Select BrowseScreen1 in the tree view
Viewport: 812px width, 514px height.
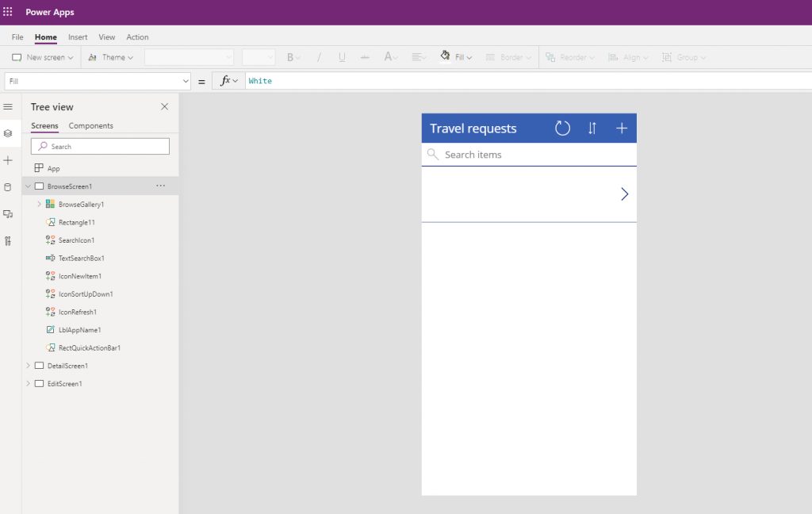[x=70, y=186]
